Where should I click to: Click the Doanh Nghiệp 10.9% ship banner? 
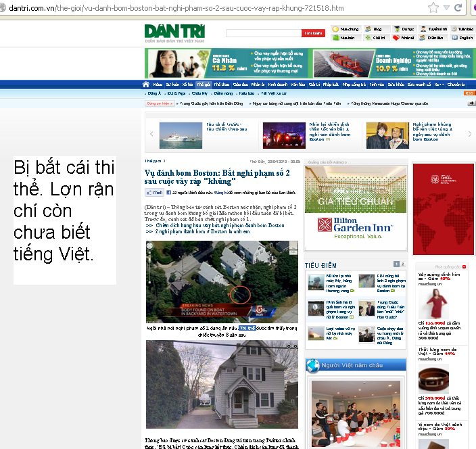(x=393, y=64)
